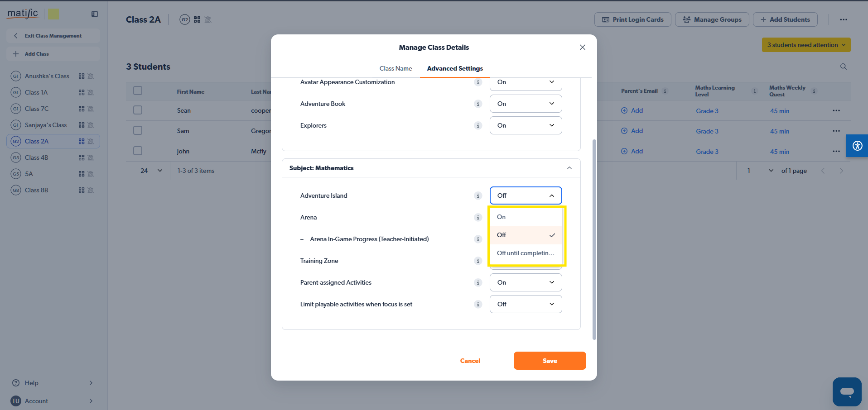Screen dimensions: 868x410
Task: Click the dialog's vertical scrollbar
Action: coord(594,239)
